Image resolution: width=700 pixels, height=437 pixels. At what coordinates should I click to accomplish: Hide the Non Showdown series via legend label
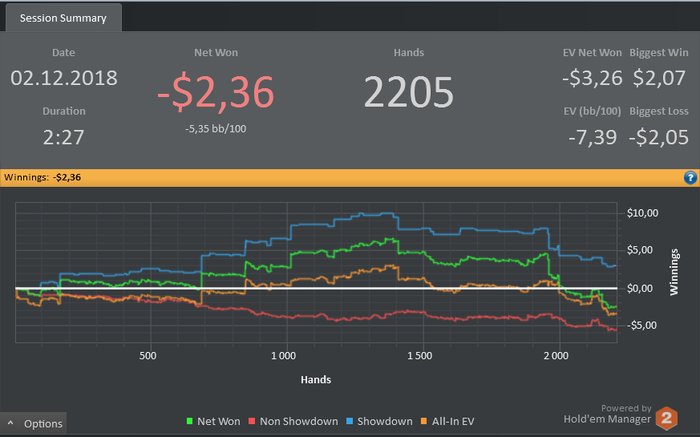(x=299, y=421)
